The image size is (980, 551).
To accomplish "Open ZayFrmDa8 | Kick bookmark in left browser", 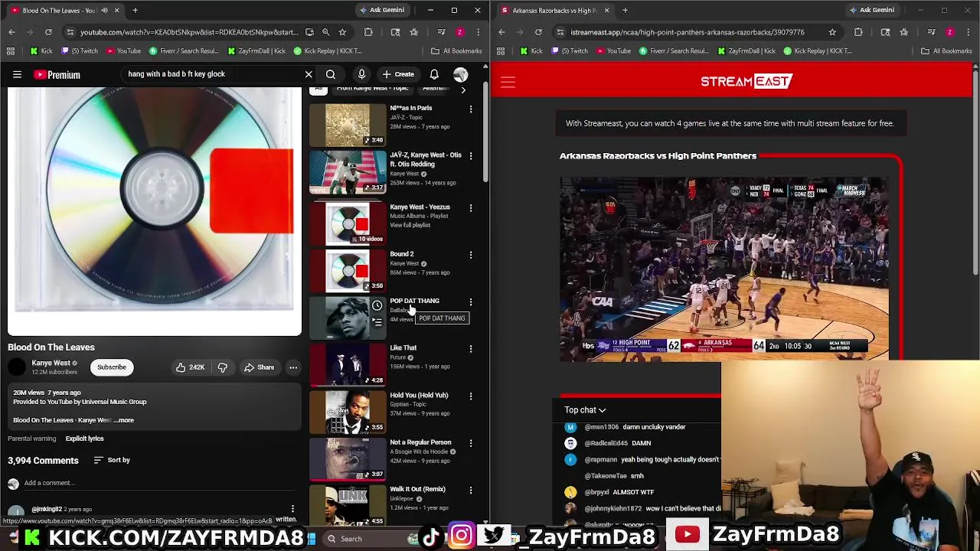I will click(256, 51).
